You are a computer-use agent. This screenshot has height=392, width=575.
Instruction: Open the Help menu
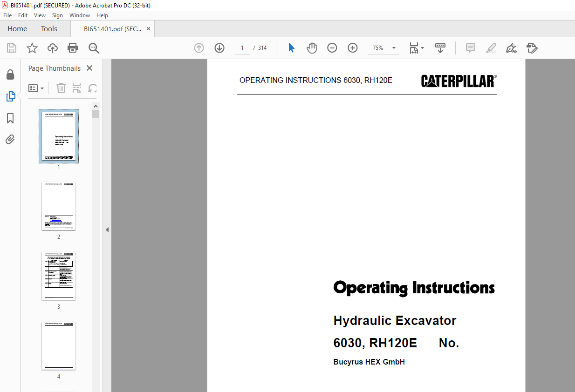pyautogui.click(x=102, y=15)
